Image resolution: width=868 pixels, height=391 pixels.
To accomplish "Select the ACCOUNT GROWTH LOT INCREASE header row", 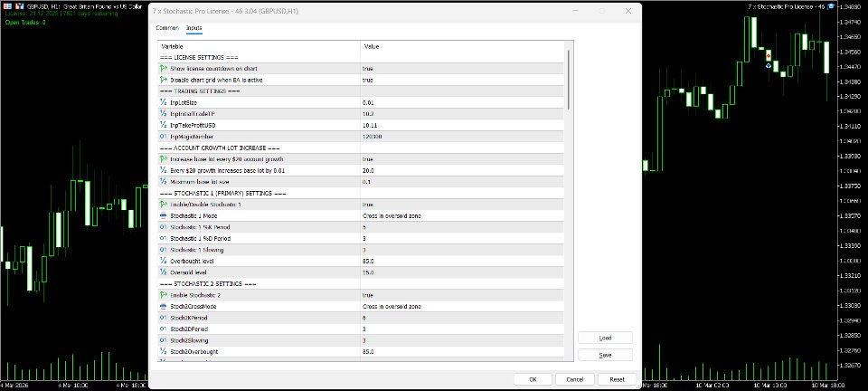I will click(x=361, y=148).
